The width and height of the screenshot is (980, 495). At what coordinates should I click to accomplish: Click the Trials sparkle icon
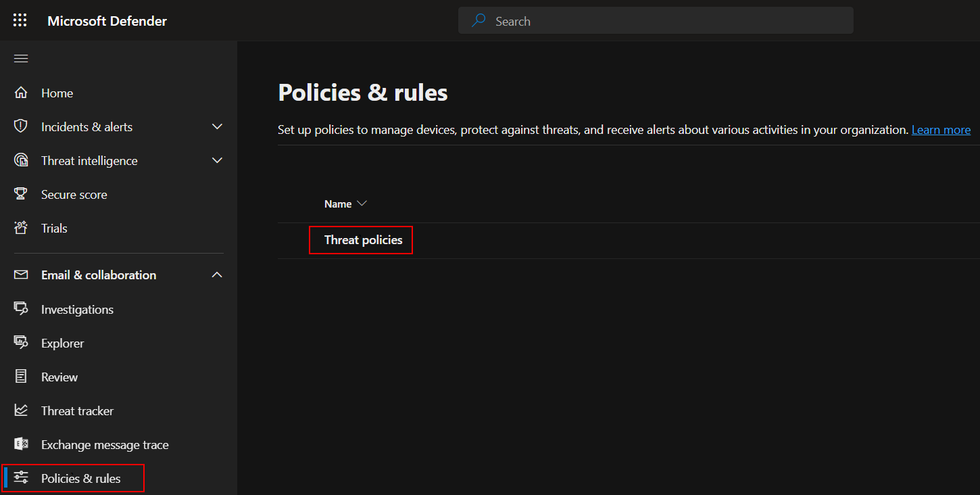[21, 228]
